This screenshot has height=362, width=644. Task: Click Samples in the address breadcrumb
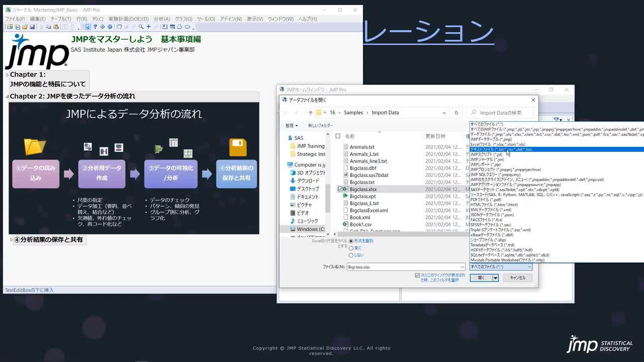[353, 113]
